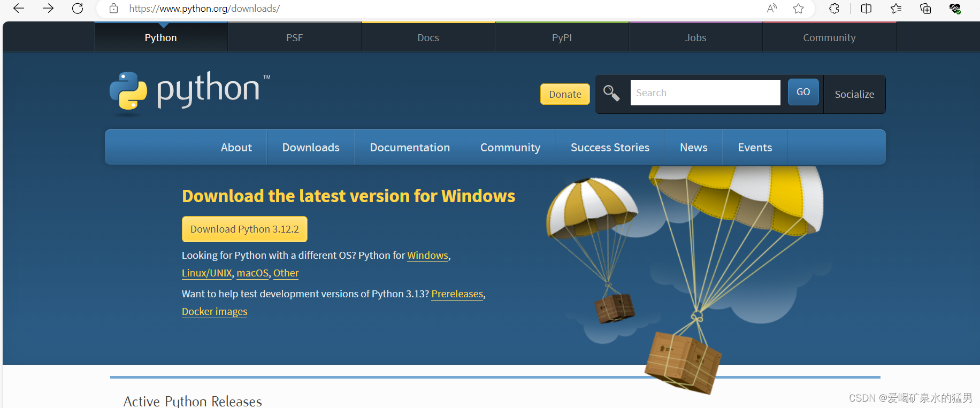This screenshot has height=408, width=980.
Task: Submit search with the GO button
Action: coord(803,92)
